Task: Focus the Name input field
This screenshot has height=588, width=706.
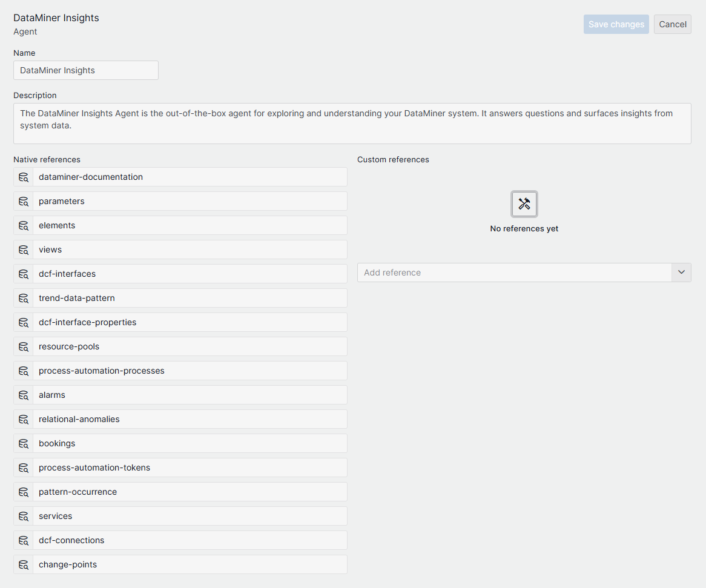Action: click(x=86, y=70)
